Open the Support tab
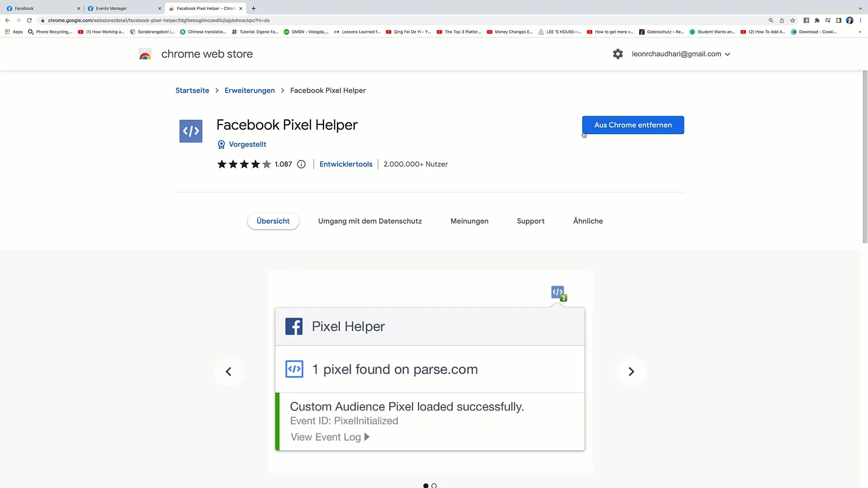Image resolution: width=868 pixels, height=488 pixels. pos(530,221)
